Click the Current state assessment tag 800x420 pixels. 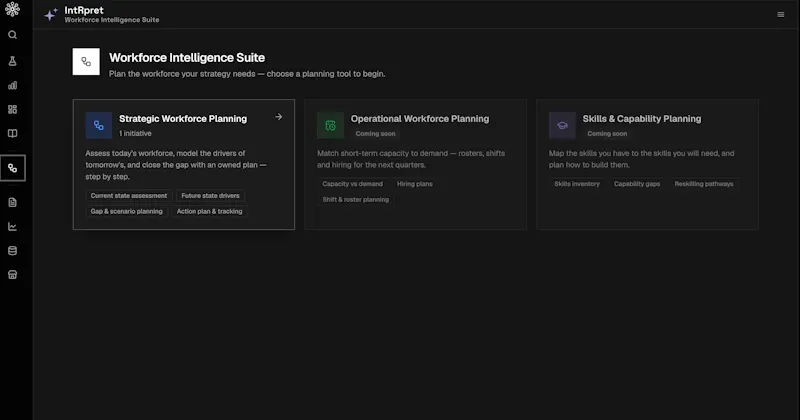point(129,195)
